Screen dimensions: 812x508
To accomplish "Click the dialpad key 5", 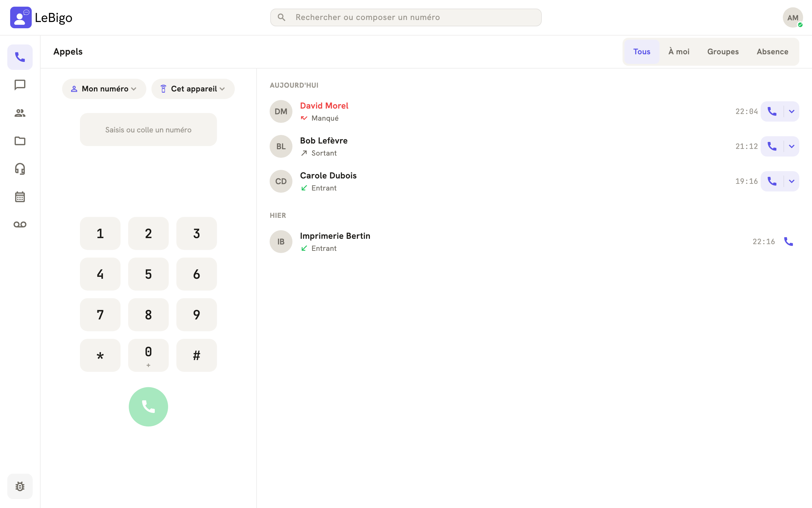I will pos(148,274).
